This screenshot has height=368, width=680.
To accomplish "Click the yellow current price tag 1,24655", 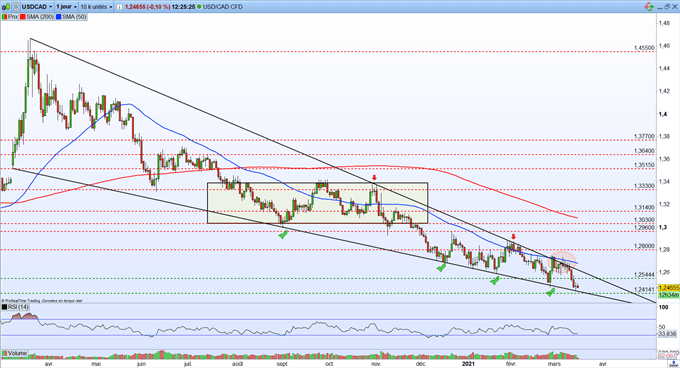I will (x=669, y=288).
